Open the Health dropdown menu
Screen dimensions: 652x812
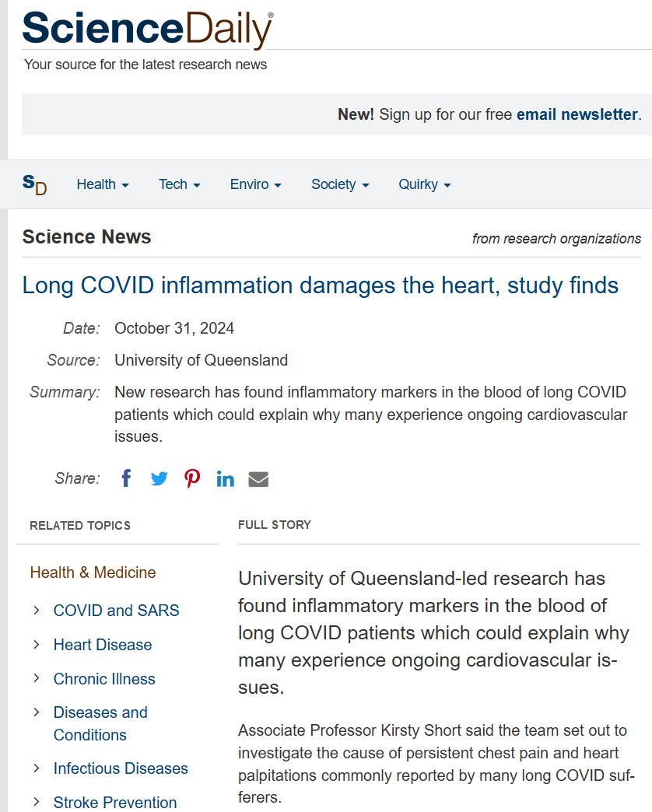pyautogui.click(x=102, y=184)
